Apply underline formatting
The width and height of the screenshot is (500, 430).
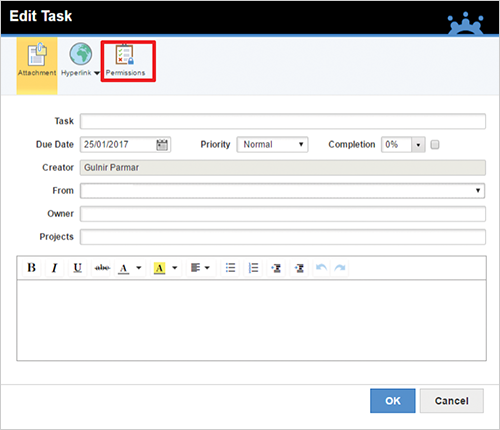coord(77,268)
